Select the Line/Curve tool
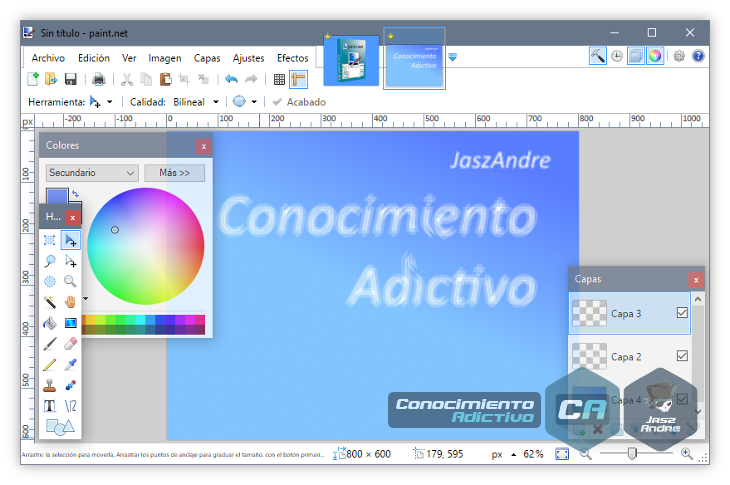Viewport: 730px width, 485px height. click(x=70, y=406)
